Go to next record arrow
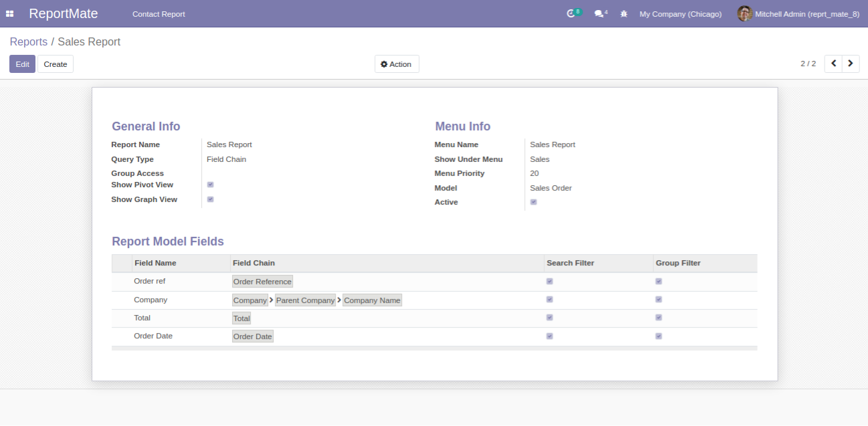The width and height of the screenshot is (868, 426). [851, 64]
